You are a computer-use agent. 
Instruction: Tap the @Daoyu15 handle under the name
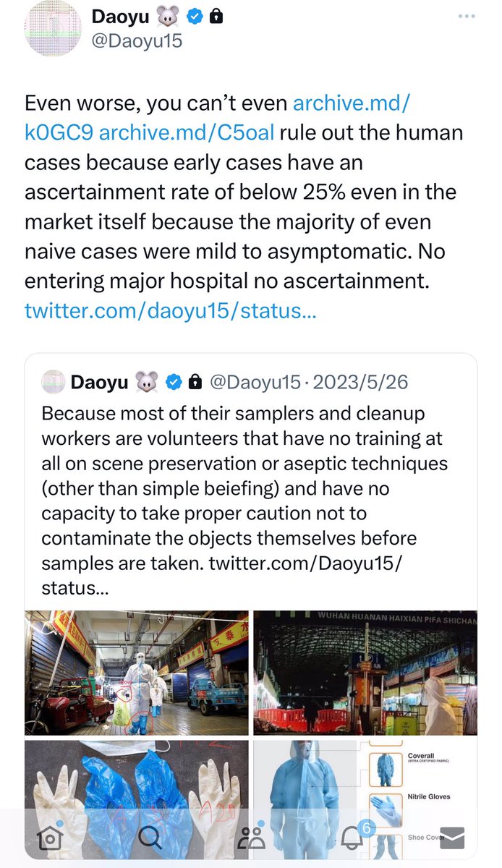(x=137, y=41)
